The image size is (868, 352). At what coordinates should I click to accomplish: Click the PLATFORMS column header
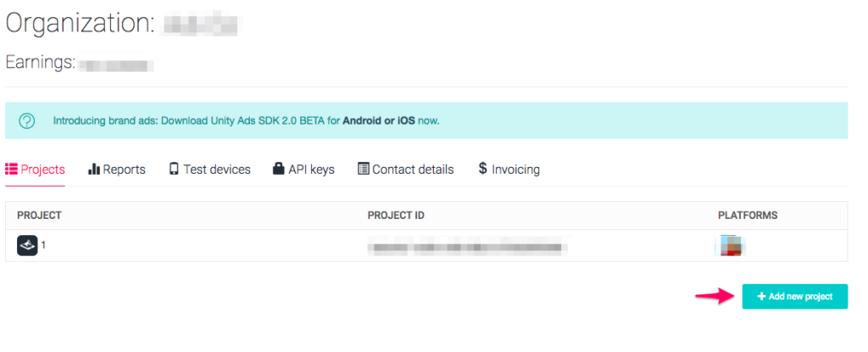[x=748, y=215]
